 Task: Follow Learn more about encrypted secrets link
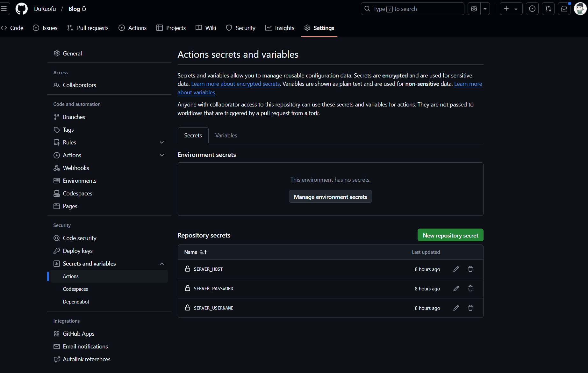pos(235,84)
